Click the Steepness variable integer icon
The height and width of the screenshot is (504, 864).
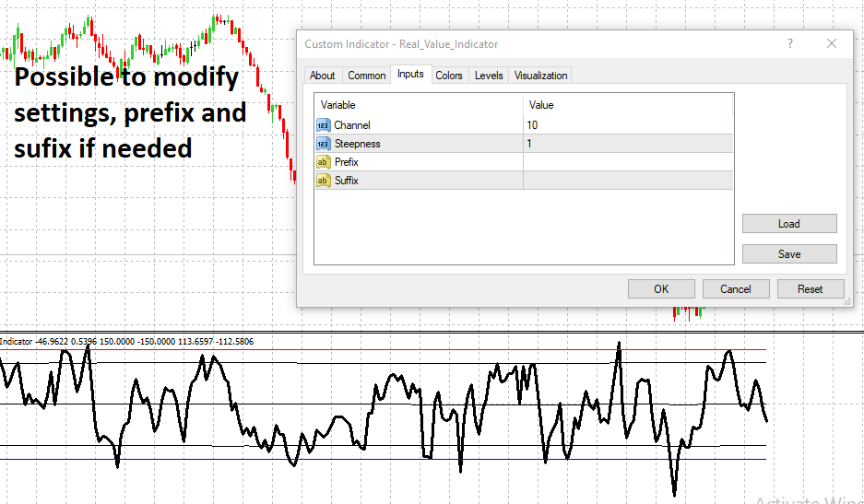tap(324, 144)
